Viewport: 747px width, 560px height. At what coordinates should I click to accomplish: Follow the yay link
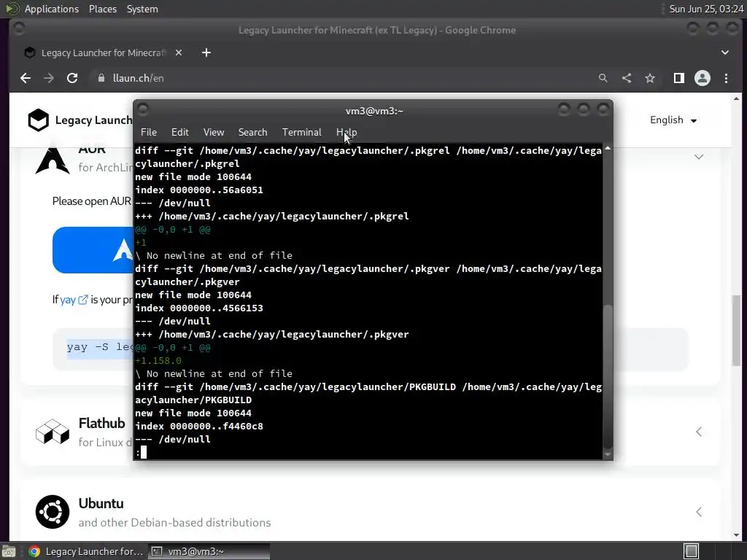[68, 300]
